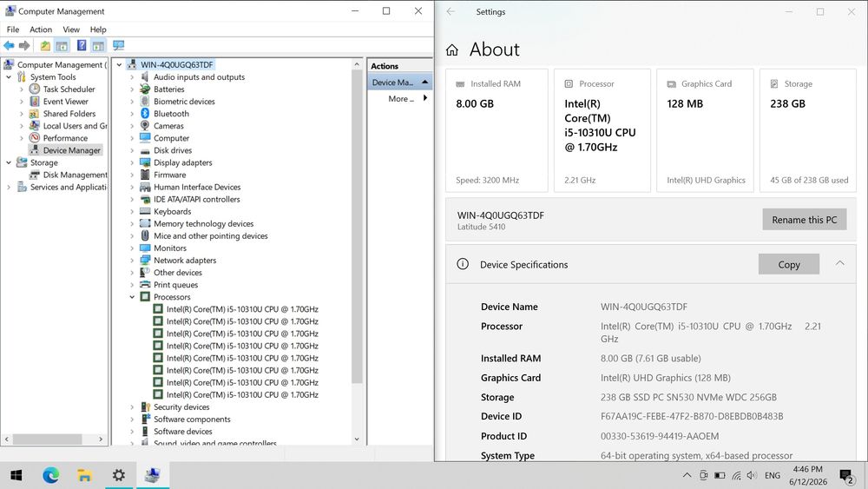Click the Print queues printer icon

(x=145, y=285)
